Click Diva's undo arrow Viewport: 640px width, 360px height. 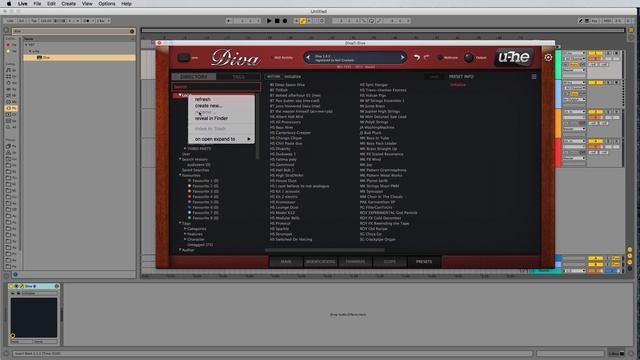416,58
